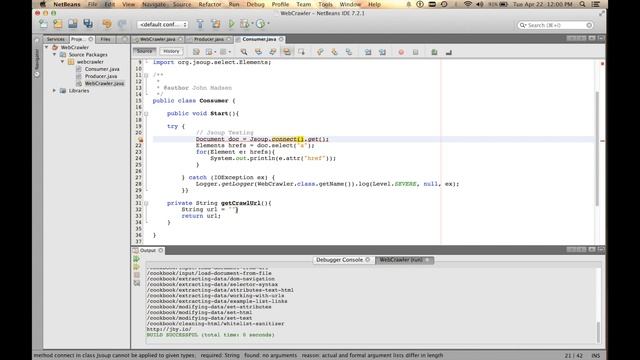This screenshot has height=360, width=640.
Task: Select WebCrawler.java in the project tree
Action: coord(104,83)
